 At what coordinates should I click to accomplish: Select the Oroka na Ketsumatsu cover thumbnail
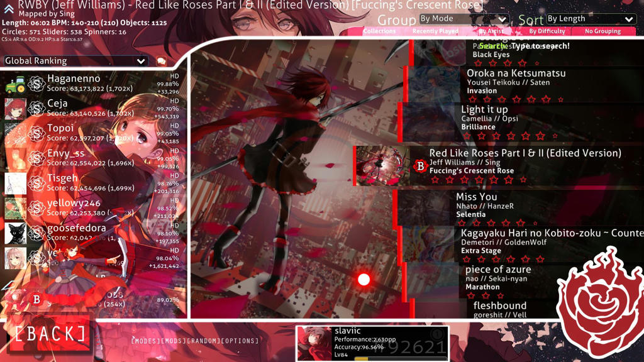434,84
